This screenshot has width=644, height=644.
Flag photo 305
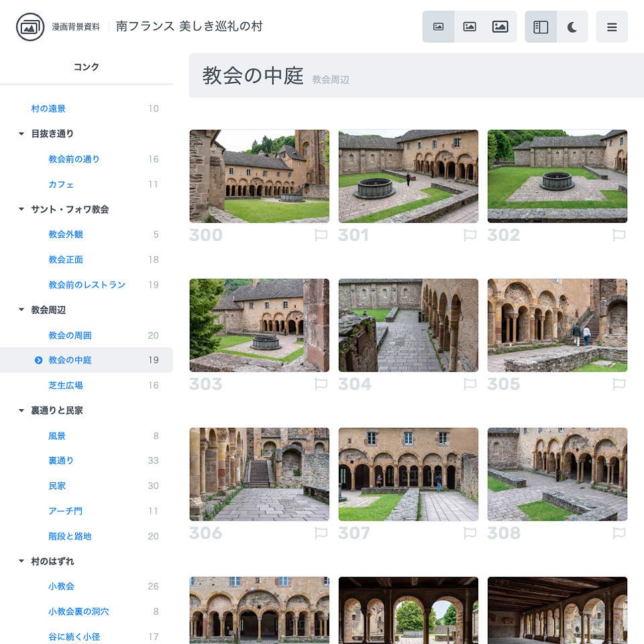point(619,384)
